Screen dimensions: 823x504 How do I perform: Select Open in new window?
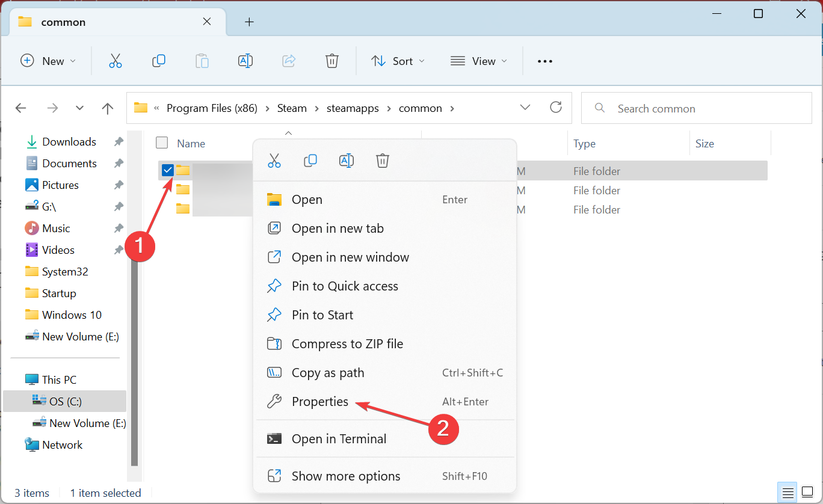(x=385, y=257)
